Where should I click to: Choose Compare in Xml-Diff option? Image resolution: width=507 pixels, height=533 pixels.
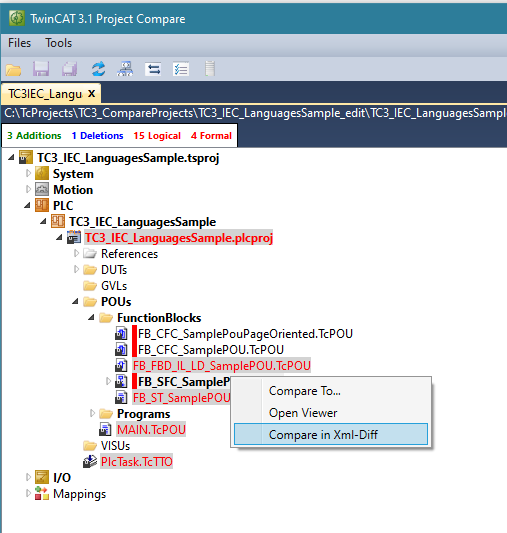point(331,434)
